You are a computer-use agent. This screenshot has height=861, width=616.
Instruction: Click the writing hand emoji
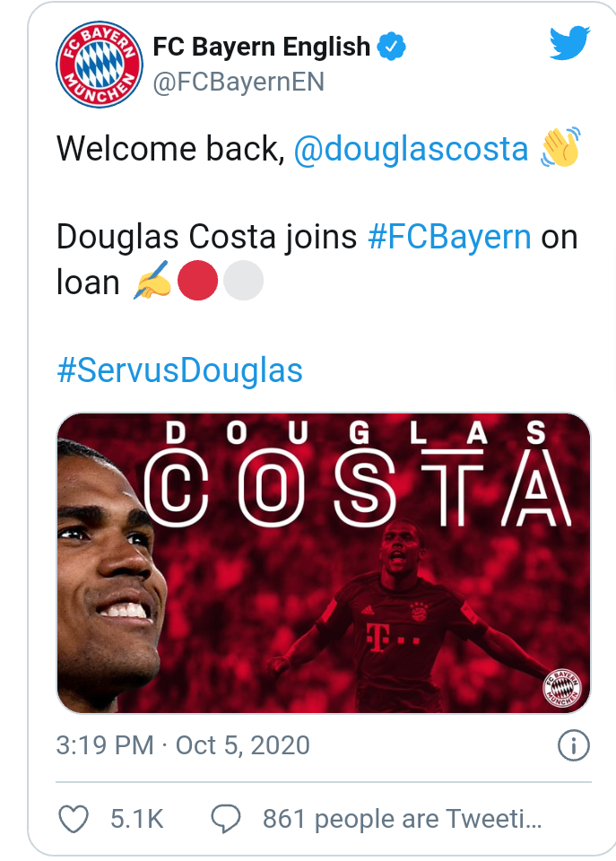[152, 281]
